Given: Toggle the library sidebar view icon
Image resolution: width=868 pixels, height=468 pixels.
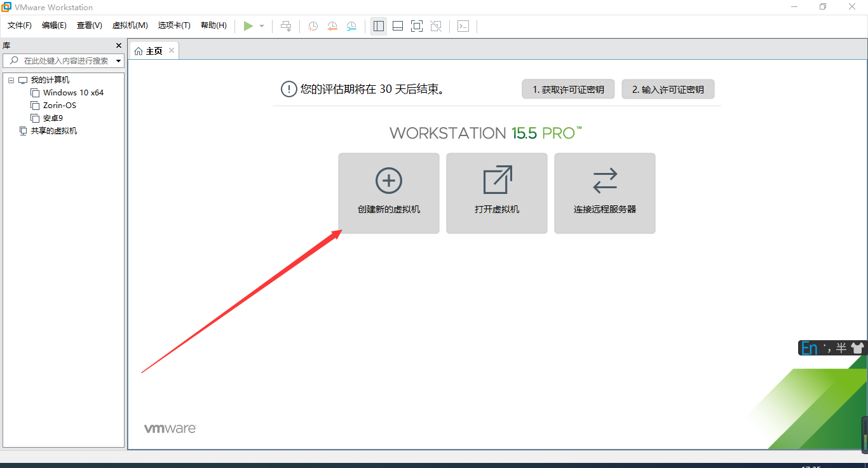Looking at the screenshot, I should point(379,26).
